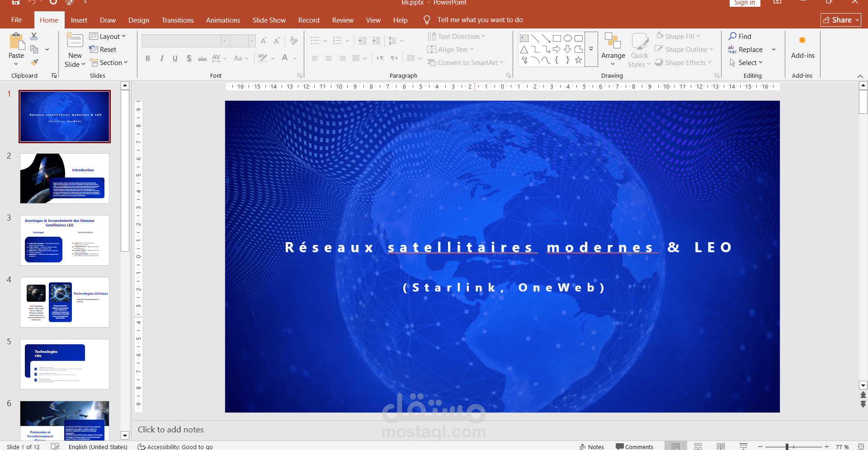
Task: Switch to Normal view
Action: [x=675, y=446]
